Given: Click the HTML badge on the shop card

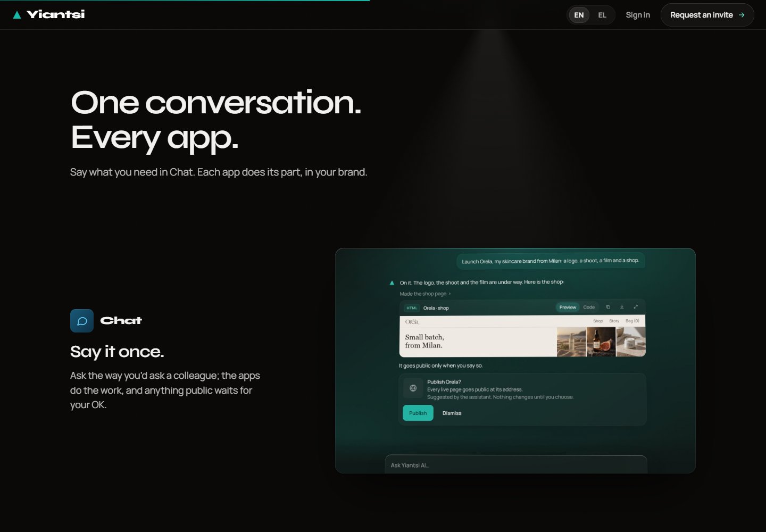Looking at the screenshot, I should (x=412, y=308).
